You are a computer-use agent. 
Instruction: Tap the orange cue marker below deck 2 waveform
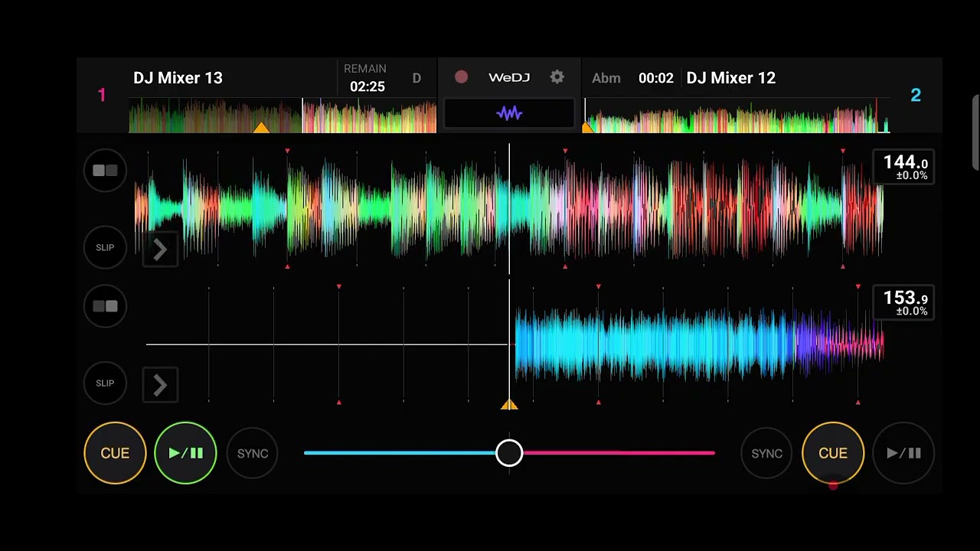click(x=509, y=404)
